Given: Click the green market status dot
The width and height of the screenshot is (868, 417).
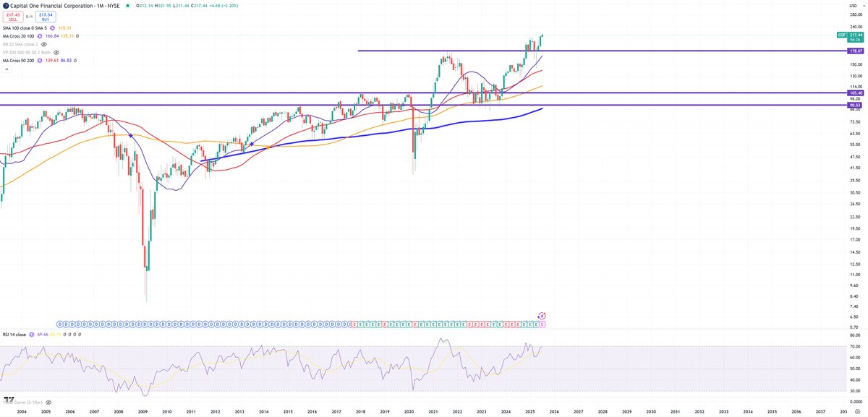Looking at the screenshot, I should tap(127, 6).
